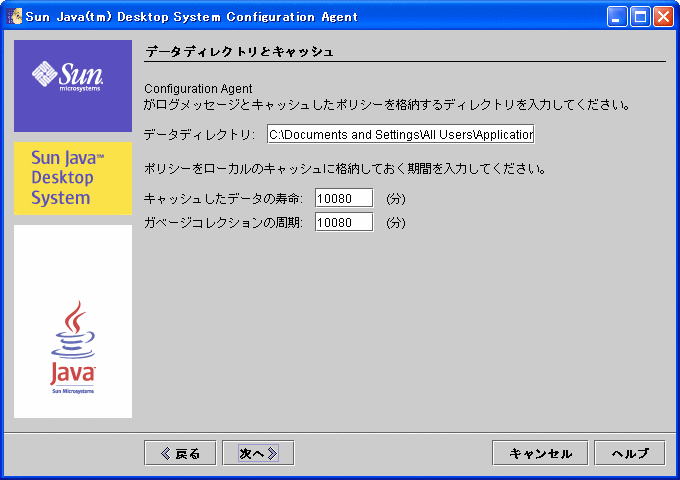Click the ガベージコレクションの周期: label
680x480 pixels.
click(x=223, y=222)
